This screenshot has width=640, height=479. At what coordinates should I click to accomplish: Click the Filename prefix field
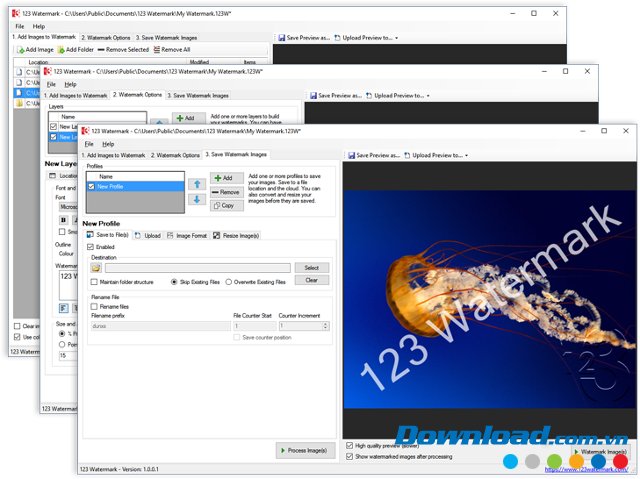[160, 326]
